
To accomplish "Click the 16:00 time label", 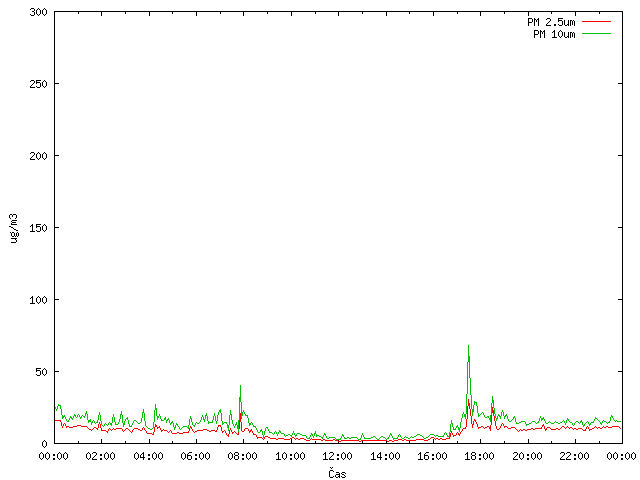I will [432, 456].
